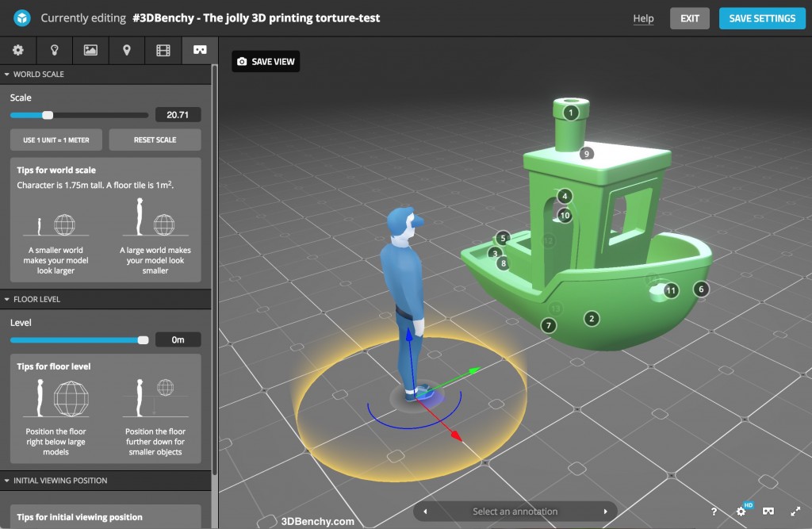Click the 3DBenchy.com label

click(317, 521)
